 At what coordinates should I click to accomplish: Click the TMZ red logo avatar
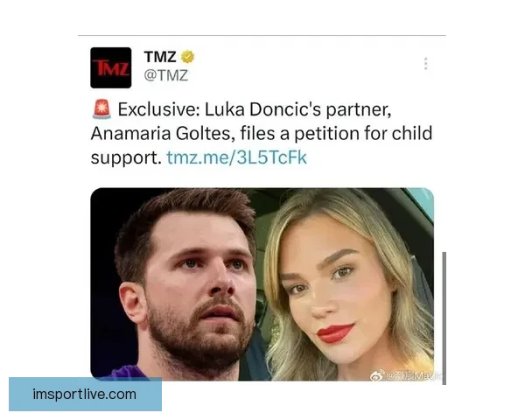click(110, 67)
